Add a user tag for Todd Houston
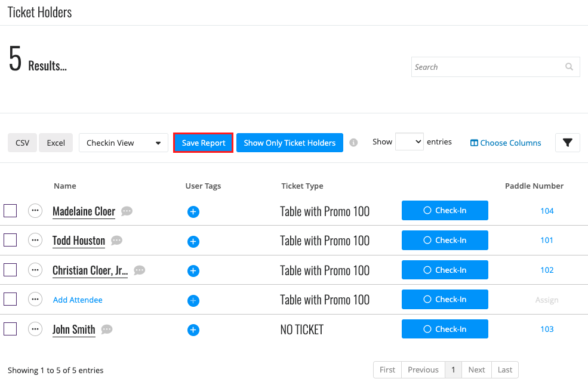Viewport: 588px width, 388px height. pyautogui.click(x=193, y=241)
